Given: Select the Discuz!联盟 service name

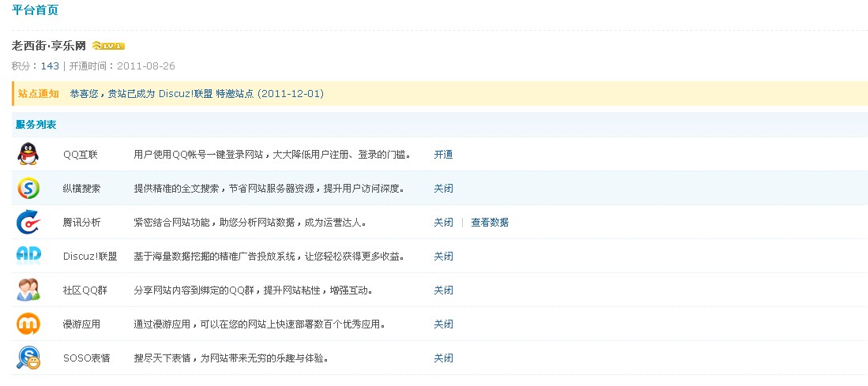Looking at the screenshot, I should tap(90, 256).
